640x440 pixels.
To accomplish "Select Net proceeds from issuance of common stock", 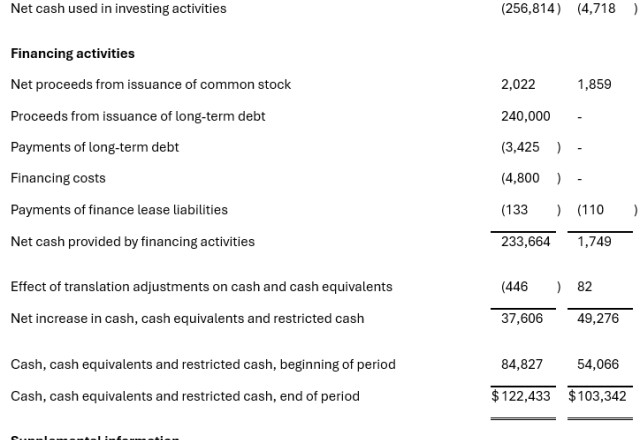I will [151, 84].
